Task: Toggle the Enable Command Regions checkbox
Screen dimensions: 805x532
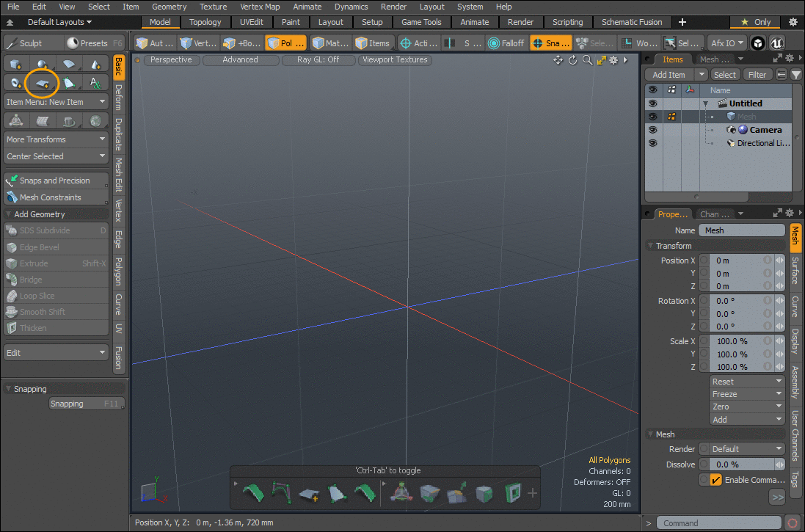Action: (x=716, y=480)
